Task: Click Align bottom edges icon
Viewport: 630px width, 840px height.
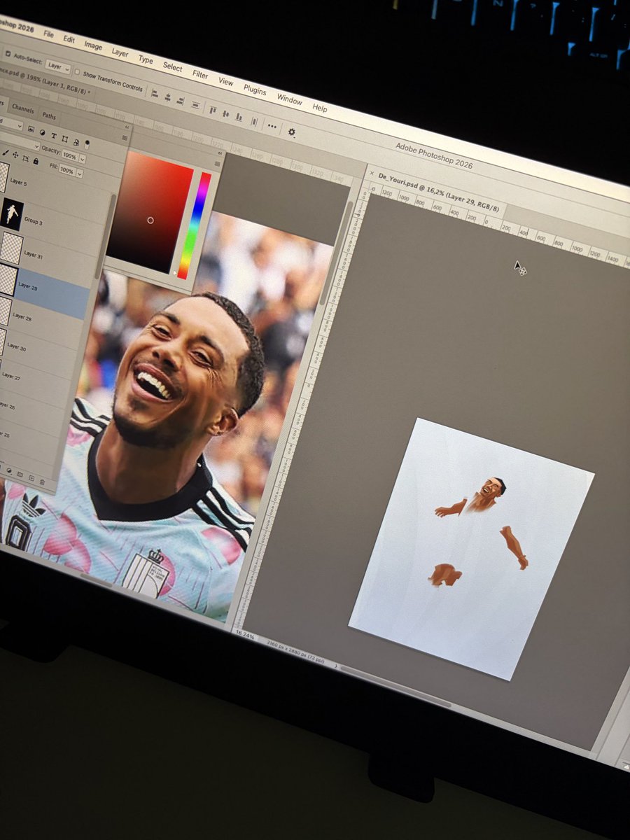Action: pyautogui.click(x=239, y=117)
